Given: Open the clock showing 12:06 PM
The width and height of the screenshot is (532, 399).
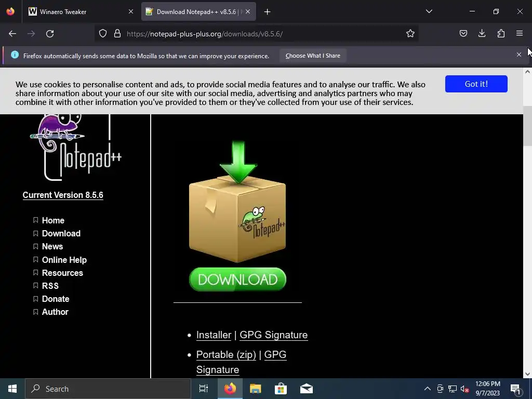Looking at the screenshot, I should pyautogui.click(x=487, y=389).
